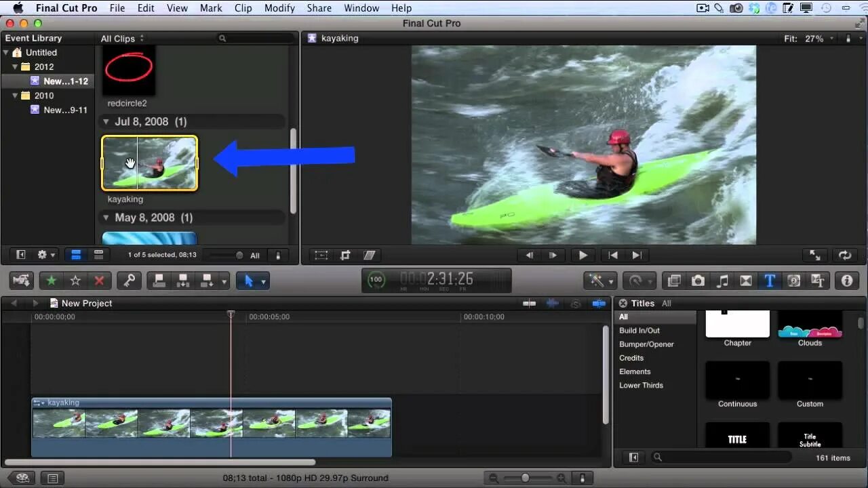Step forward one frame in viewer
The height and width of the screenshot is (488, 868).
553,256
